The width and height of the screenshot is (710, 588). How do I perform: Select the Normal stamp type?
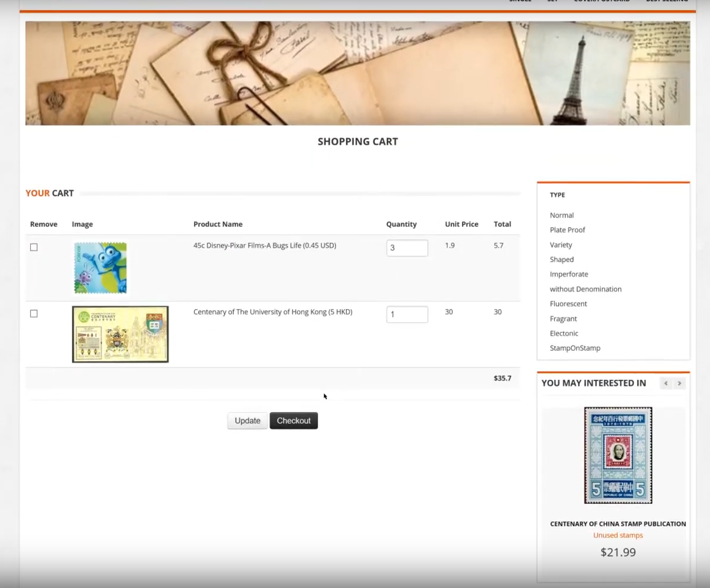[x=561, y=215]
